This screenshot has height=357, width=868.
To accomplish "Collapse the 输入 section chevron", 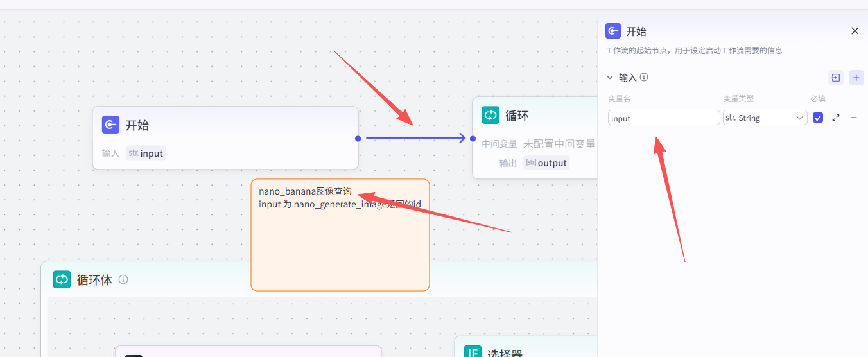I will pyautogui.click(x=610, y=78).
